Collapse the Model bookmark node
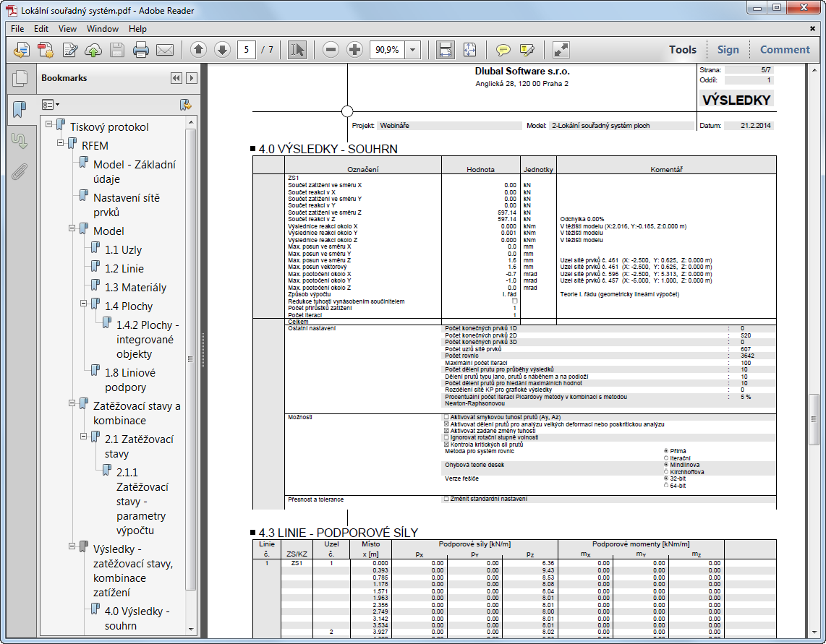The width and height of the screenshot is (826, 644). tap(72, 228)
